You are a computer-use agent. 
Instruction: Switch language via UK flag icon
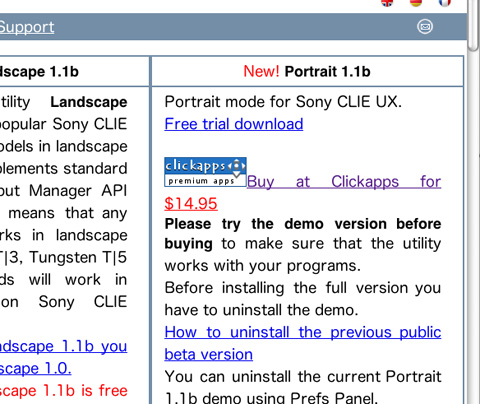[x=387, y=3]
